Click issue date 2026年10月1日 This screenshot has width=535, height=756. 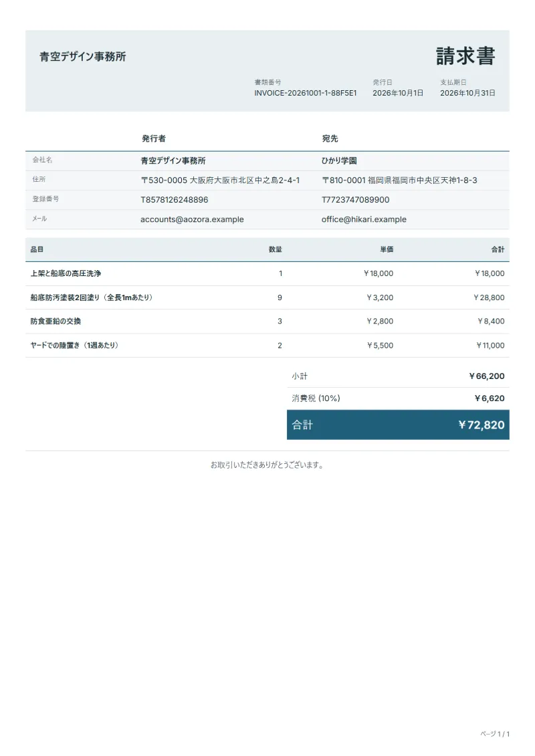point(397,93)
